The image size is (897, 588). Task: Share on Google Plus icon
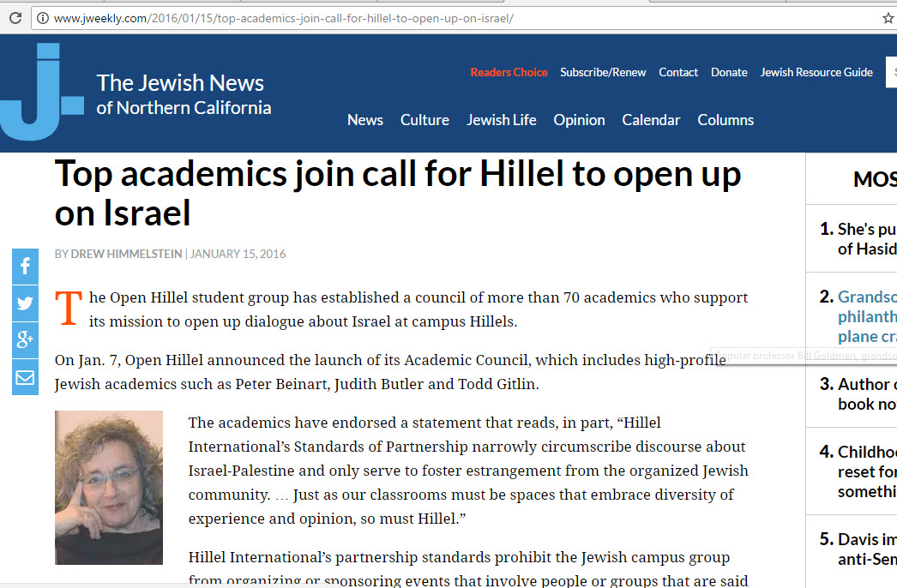coord(25,339)
